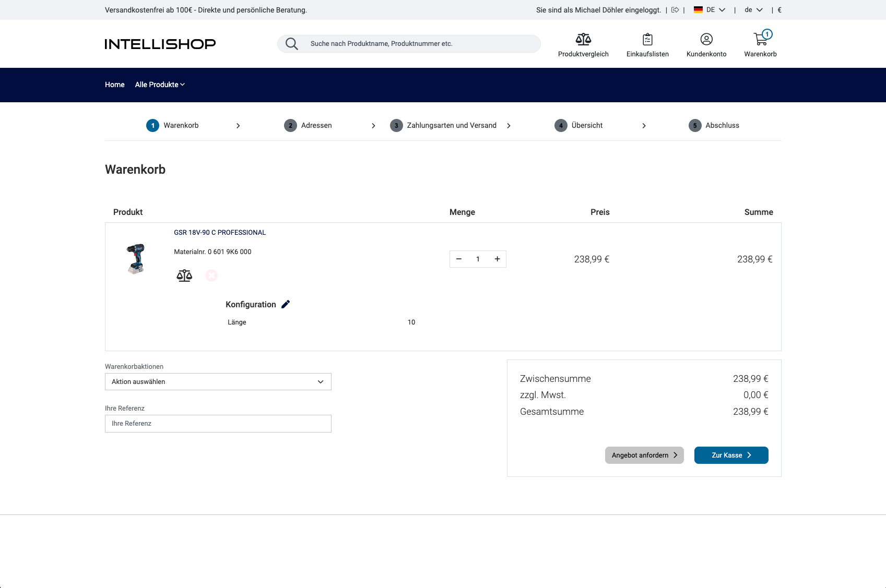Click the search magnifier icon
This screenshot has width=886, height=588.
coord(292,44)
